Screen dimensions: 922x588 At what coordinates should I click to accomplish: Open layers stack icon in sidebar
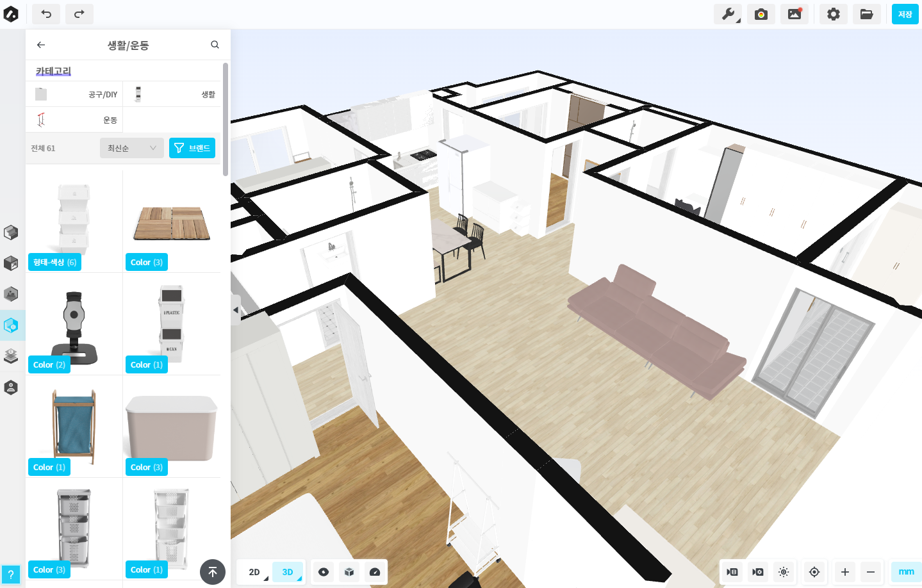(x=11, y=356)
